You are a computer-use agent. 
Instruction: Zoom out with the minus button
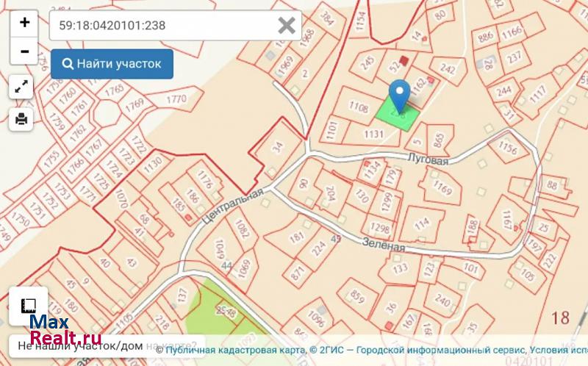click(x=24, y=51)
